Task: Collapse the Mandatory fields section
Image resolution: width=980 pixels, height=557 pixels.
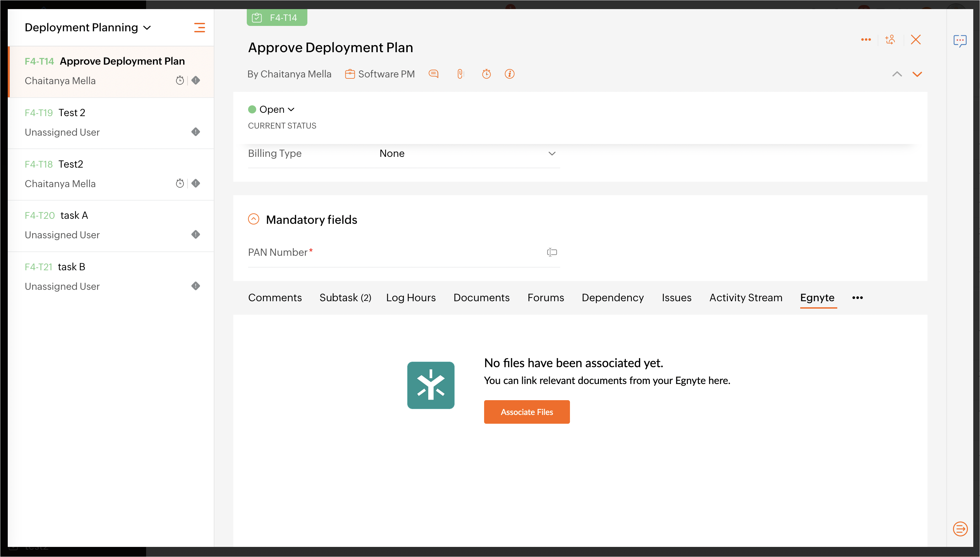Action: (253, 219)
